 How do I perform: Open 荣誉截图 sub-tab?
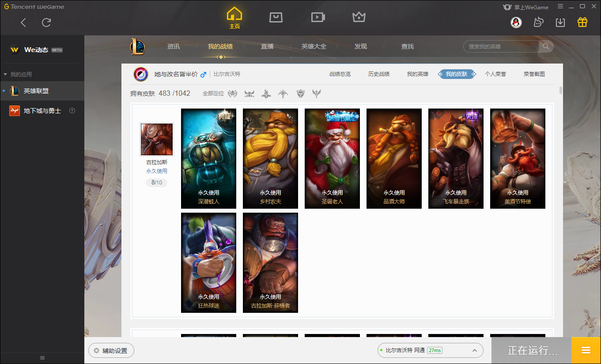[534, 74]
